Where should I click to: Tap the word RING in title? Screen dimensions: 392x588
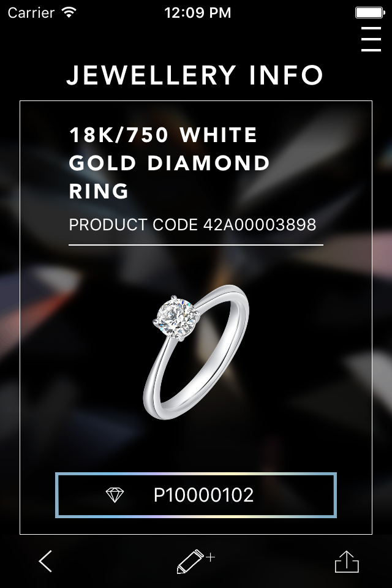[99, 191]
